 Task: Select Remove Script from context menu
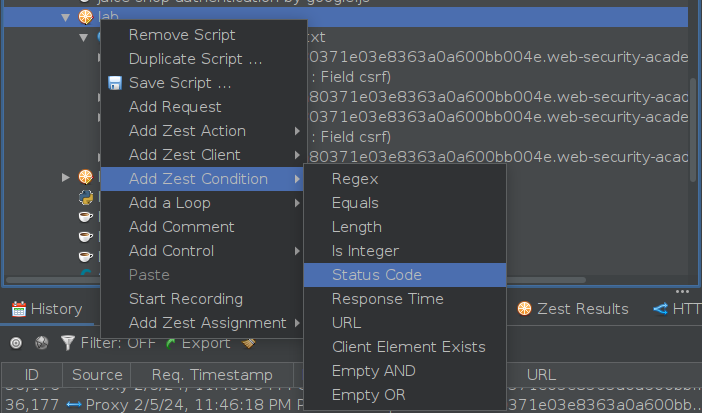(182, 35)
